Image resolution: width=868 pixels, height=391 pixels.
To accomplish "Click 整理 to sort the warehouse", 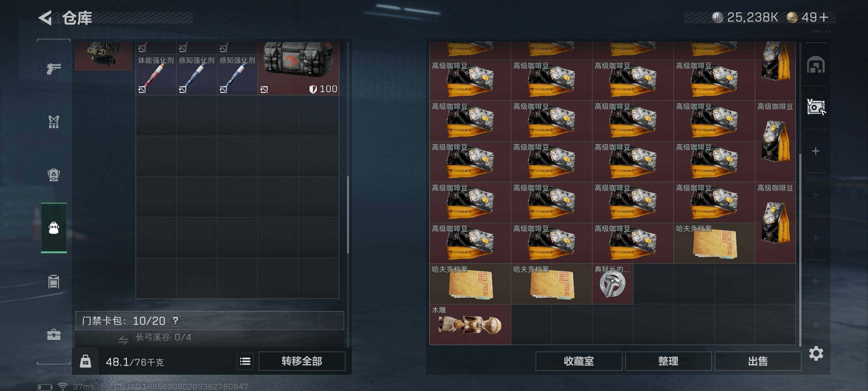I will 668,361.
